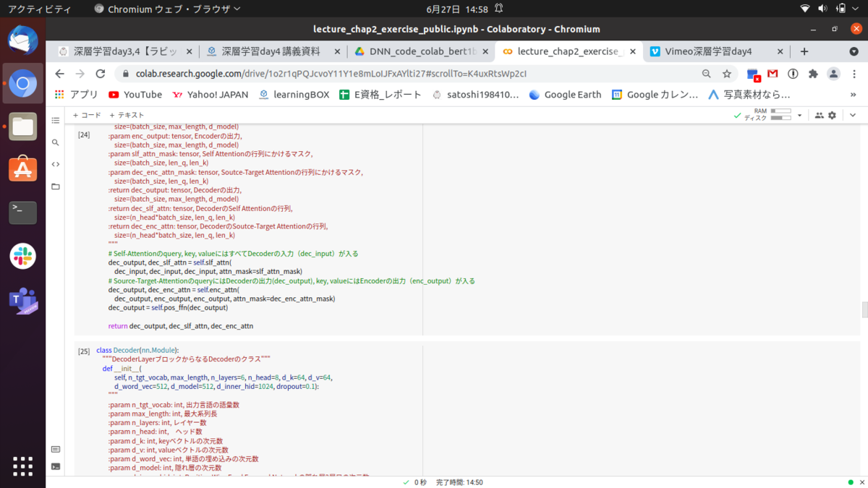Click the Gmail extension icon
This screenshot has height=488, width=868.
[x=773, y=74]
